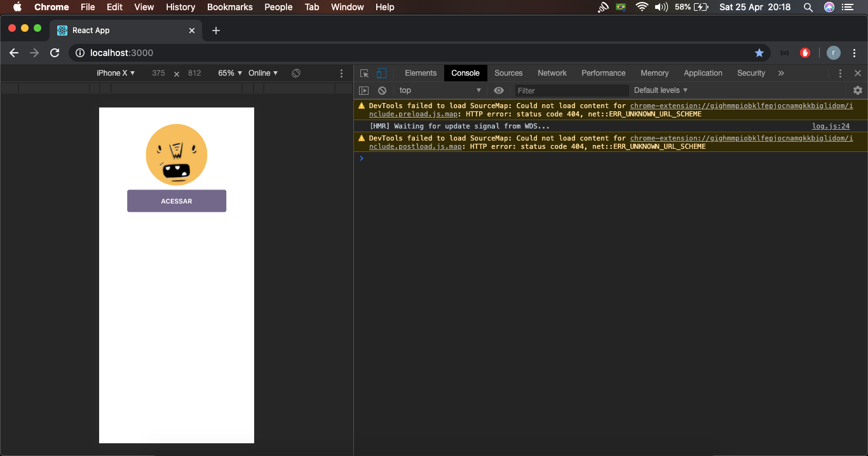Image resolution: width=868 pixels, height=456 pixels.
Task: Bookmark page using the star icon
Action: point(759,53)
